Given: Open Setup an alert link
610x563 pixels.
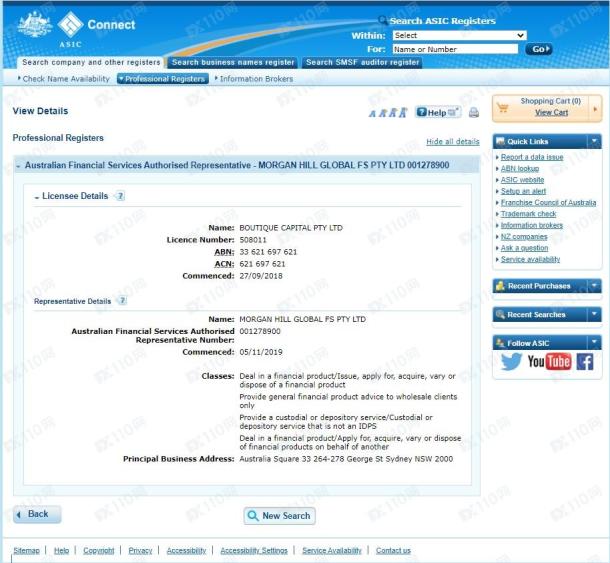Looking at the screenshot, I should tap(523, 191).
